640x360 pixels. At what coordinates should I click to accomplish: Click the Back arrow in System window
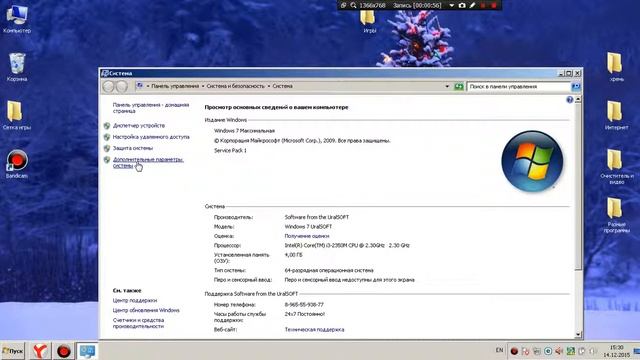(108, 87)
